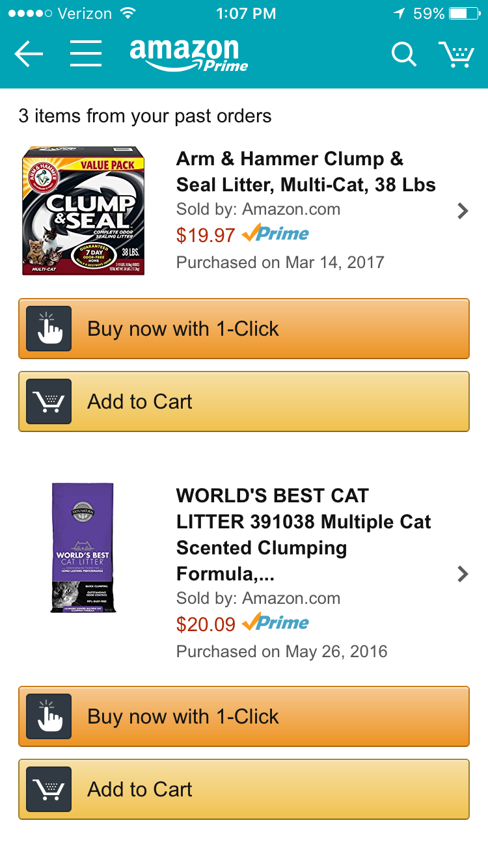Screen dimensions: 488x868
Task: Expand Arm & Hammer item details chevron
Action: (x=463, y=211)
